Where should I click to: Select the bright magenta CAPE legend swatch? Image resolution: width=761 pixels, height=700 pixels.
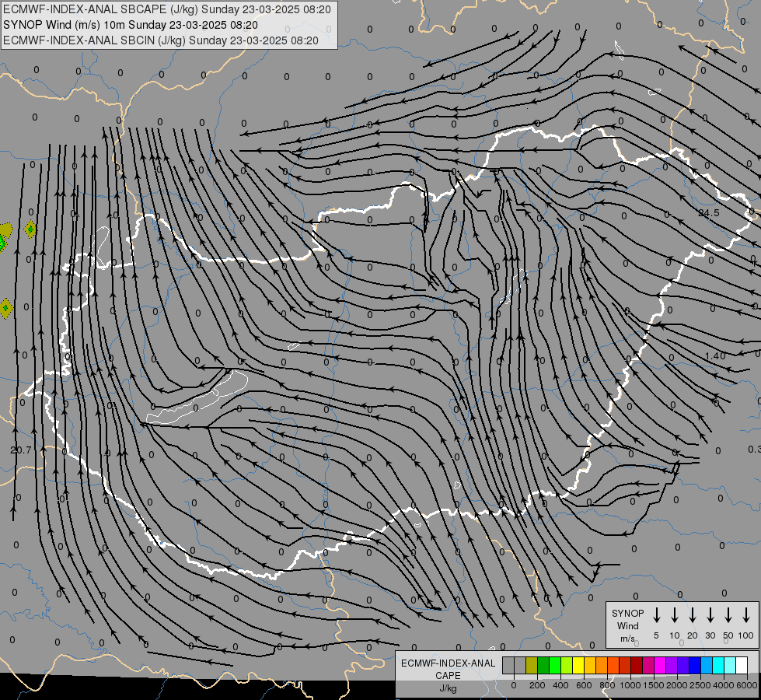click(660, 665)
